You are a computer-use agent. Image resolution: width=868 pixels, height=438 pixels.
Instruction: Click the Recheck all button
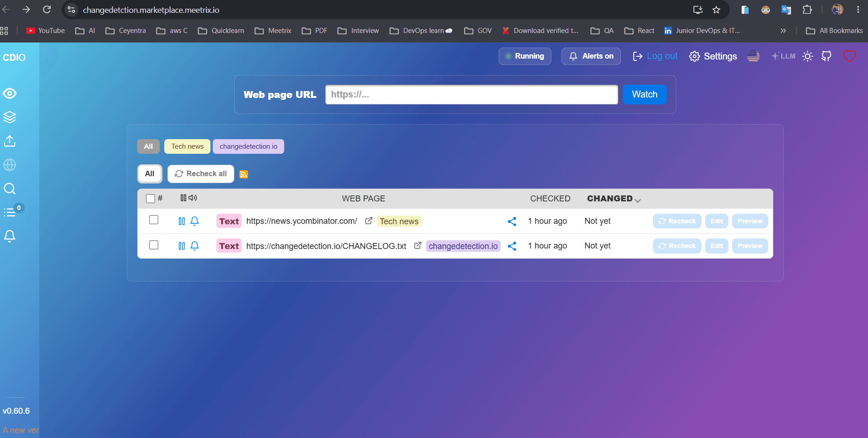[x=201, y=174]
